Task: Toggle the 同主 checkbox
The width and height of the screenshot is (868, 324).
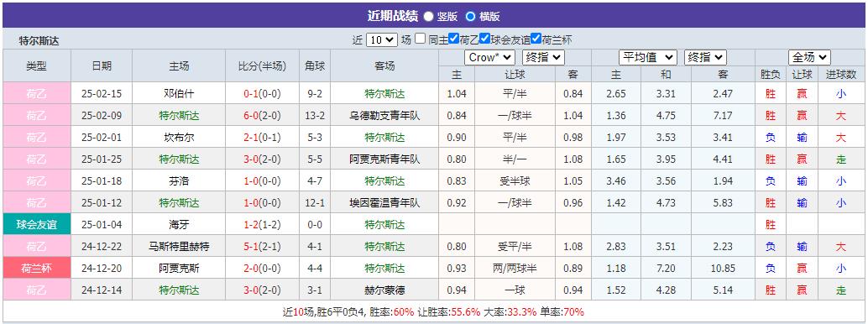Action: coord(421,39)
